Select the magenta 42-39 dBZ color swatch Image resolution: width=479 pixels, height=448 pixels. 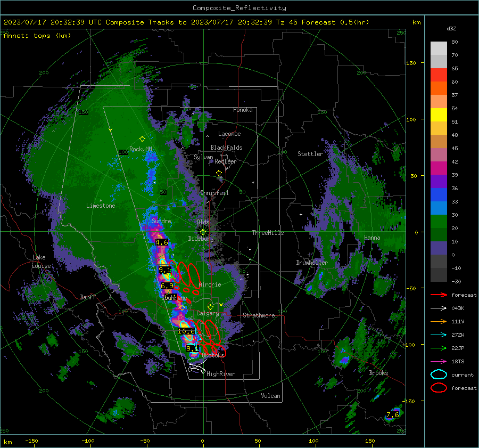point(439,168)
